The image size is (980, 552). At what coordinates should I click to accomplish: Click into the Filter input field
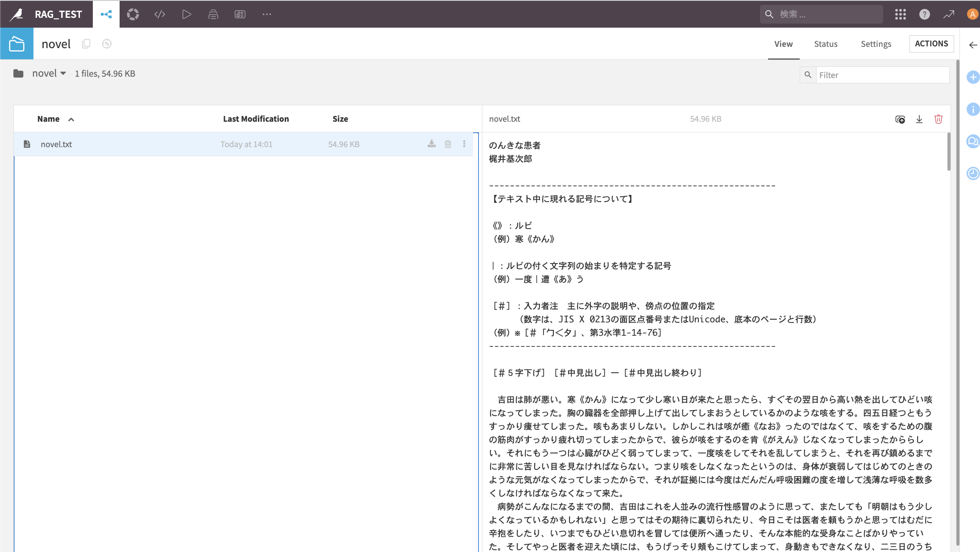click(881, 75)
